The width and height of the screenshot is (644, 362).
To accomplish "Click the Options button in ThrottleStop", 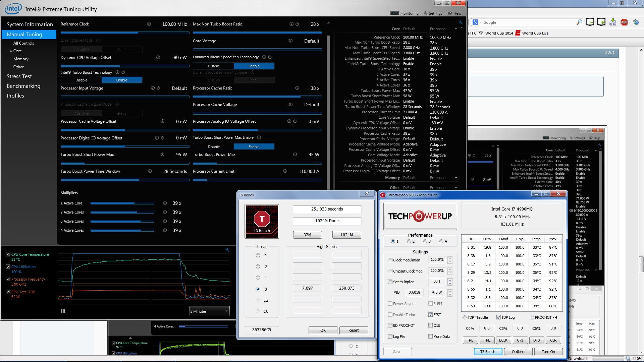I will [518, 352].
